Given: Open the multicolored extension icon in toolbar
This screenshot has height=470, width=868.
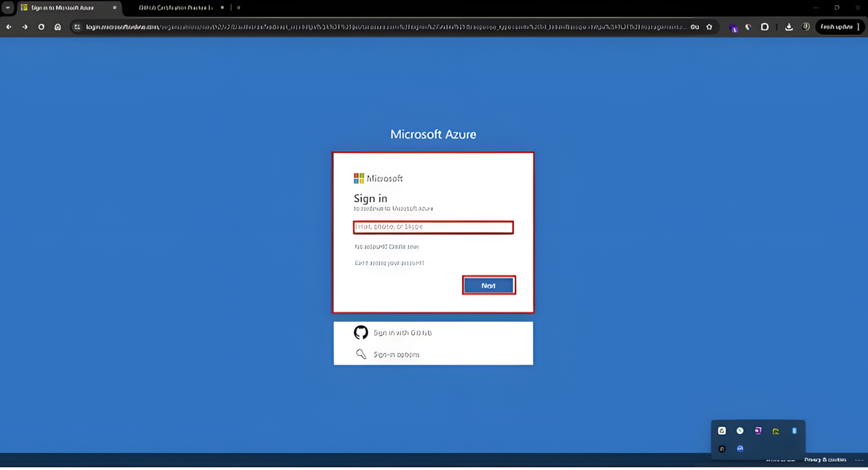Looking at the screenshot, I should (x=748, y=27).
